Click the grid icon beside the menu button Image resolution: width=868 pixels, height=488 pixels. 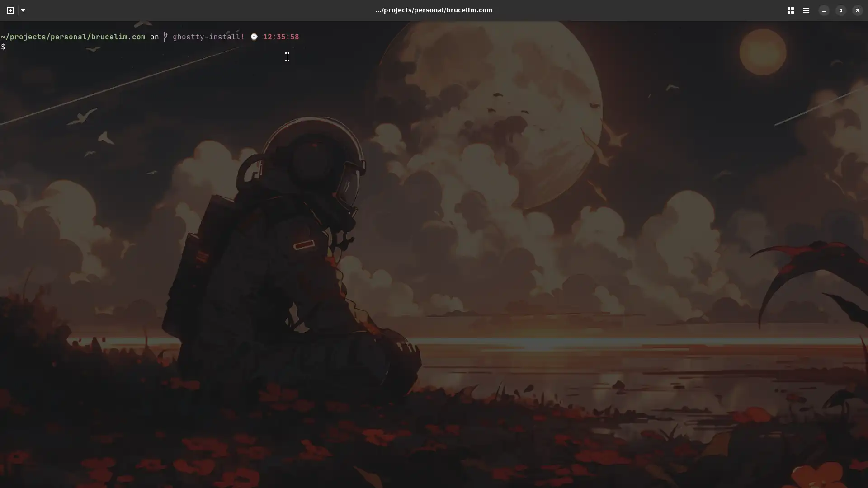coord(790,10)
